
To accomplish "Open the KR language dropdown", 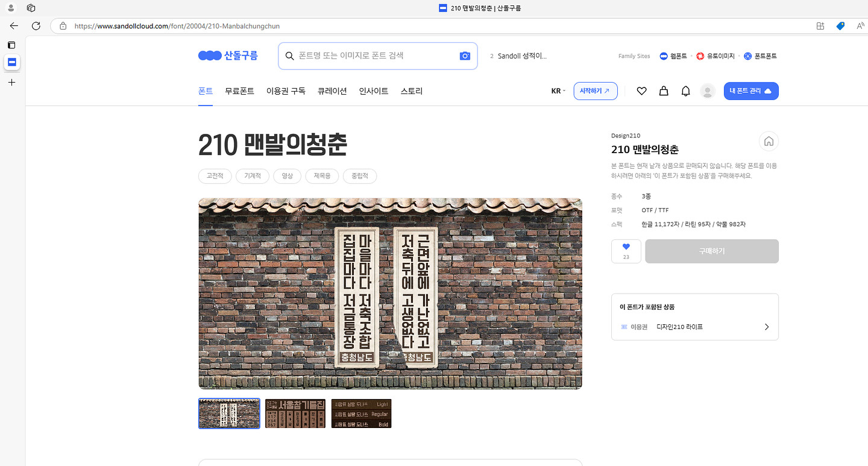I will 558,91.
